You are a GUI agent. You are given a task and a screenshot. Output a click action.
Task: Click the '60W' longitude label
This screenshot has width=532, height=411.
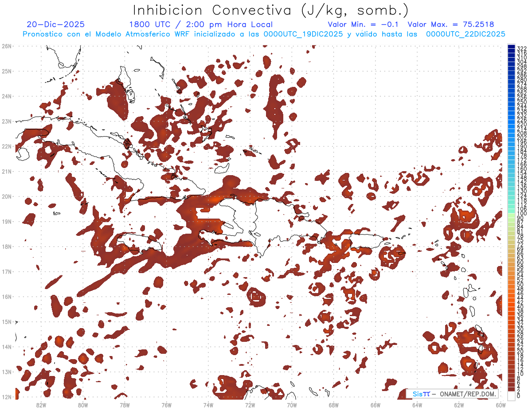[x=501, y=405]
